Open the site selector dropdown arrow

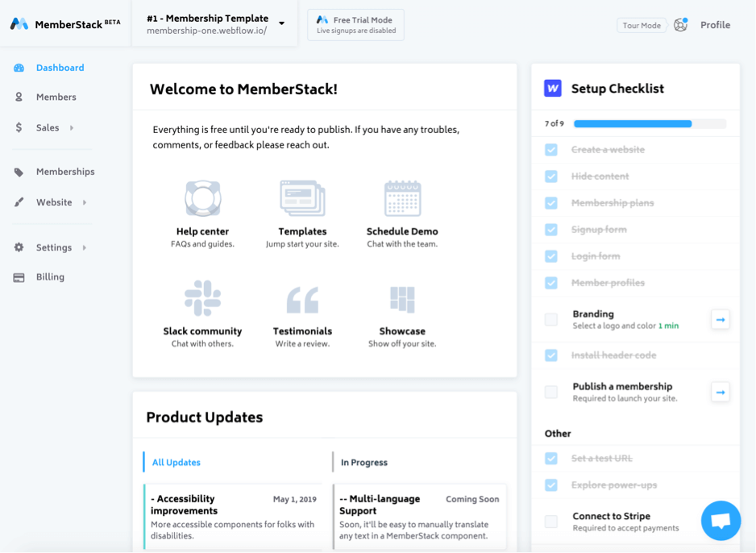[281, 23]
